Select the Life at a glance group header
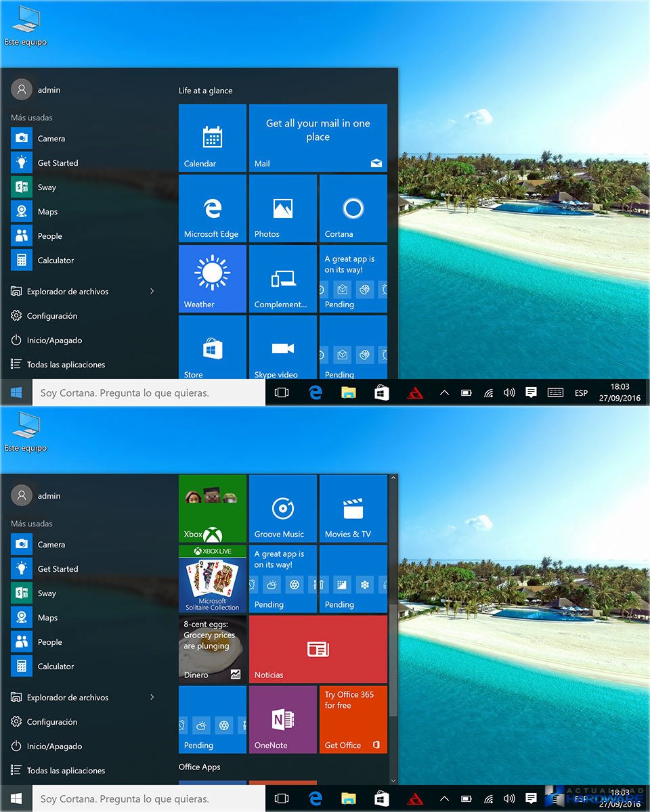Screen dimensions: 650x812 coord(205,91)
